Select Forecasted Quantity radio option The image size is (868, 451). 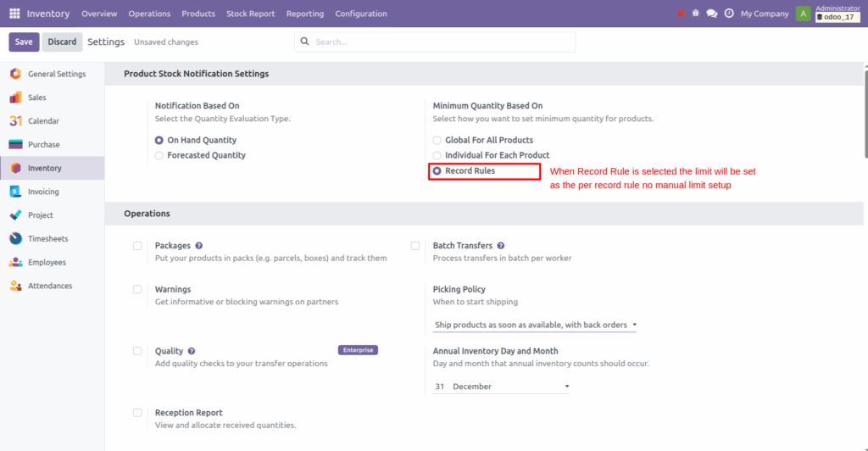pyautogui.click(x=159, y=155)
